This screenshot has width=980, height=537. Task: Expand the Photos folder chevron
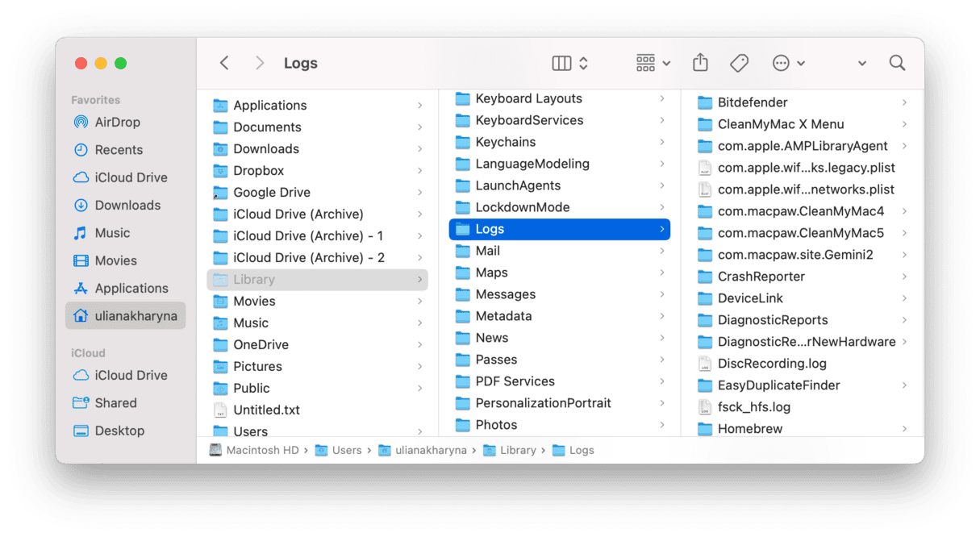(x=662, y=425)
